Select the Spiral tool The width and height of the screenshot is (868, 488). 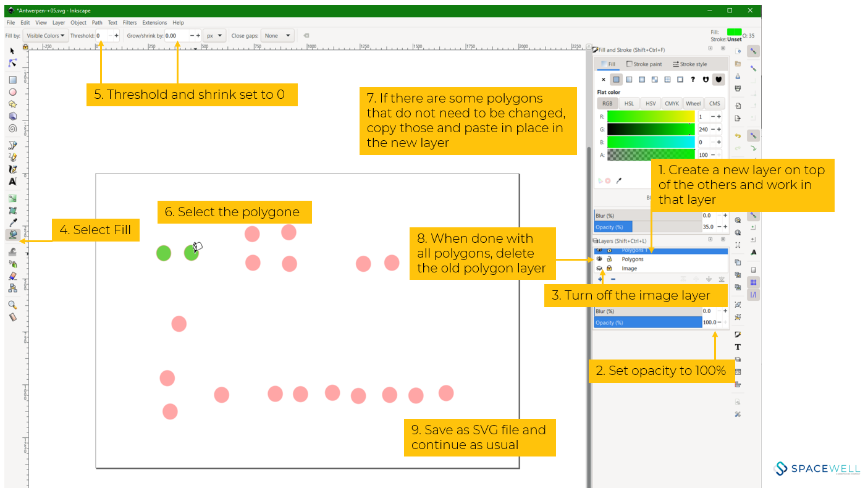[x=12, y=128]
